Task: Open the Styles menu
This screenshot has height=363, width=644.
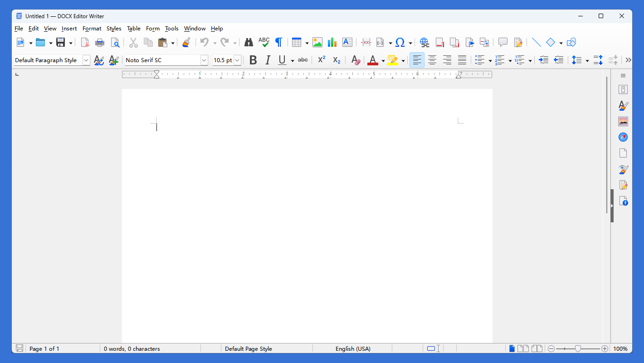Action: (x=114, y=29)
